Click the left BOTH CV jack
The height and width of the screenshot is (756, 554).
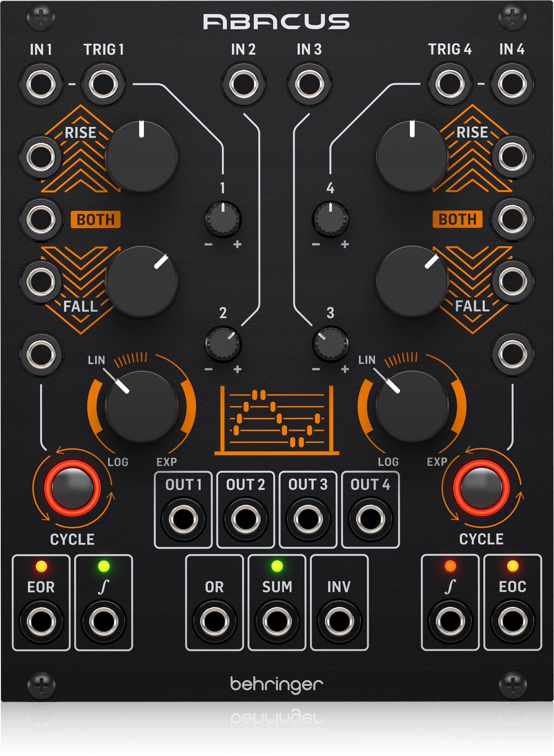coord(41,219)
